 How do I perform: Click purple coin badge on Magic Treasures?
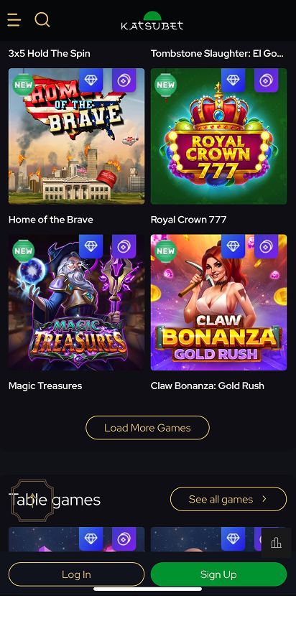124,246
